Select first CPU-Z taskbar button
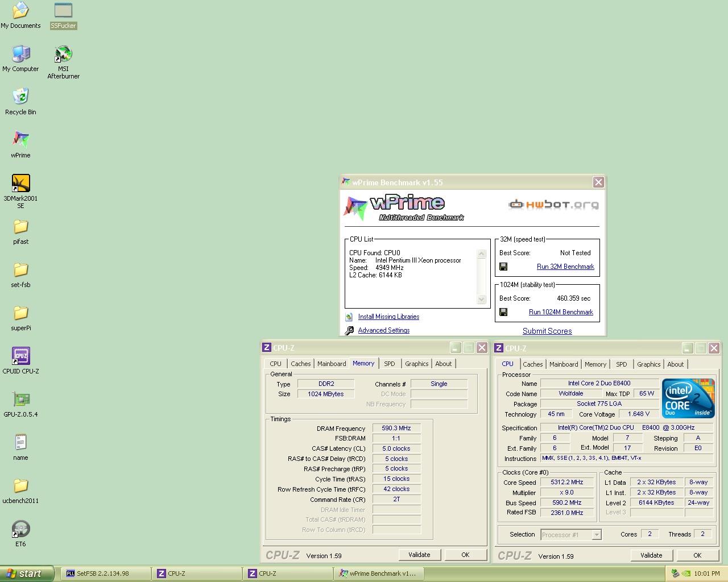 pos(197,573)
